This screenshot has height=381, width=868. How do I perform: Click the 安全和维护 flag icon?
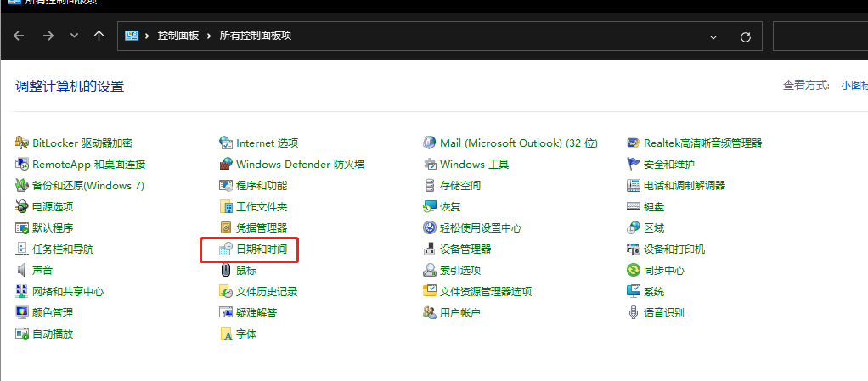(x=634, y=165)
